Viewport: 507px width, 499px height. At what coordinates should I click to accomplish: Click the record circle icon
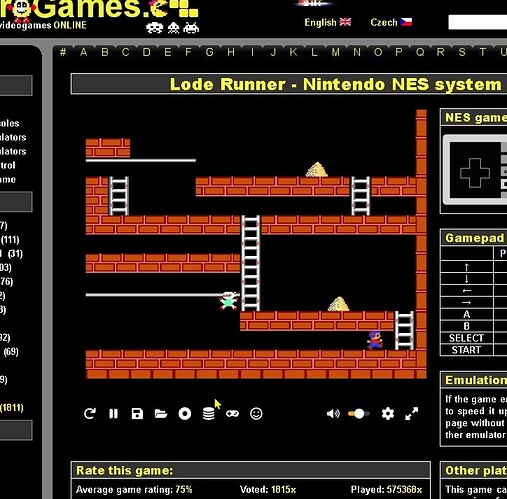click(185, 414)
